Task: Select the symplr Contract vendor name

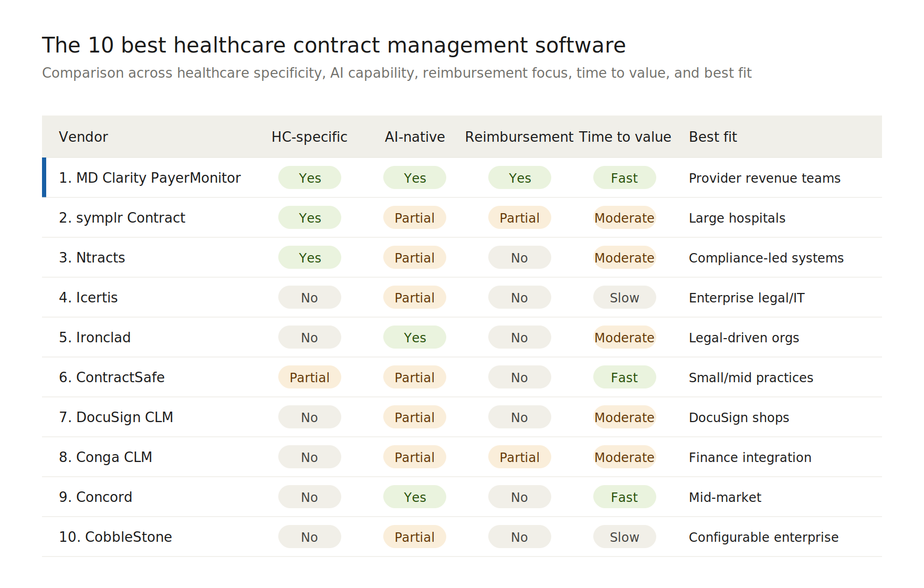Action: tap(122, 218)
